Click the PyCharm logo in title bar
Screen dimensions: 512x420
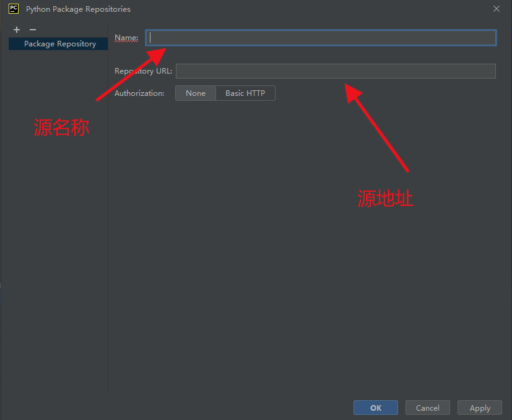[x=13, y=9]
